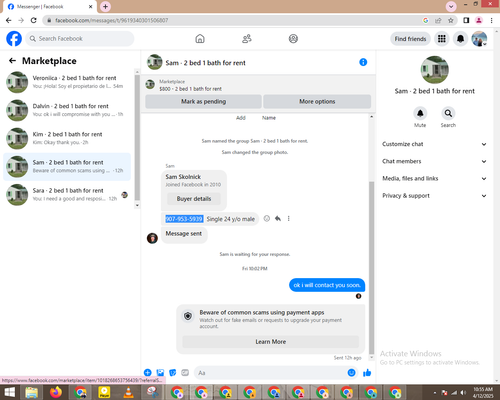
Task: Mute the Sam conversation
Action: pyautogui.click(x=420, y=113)
